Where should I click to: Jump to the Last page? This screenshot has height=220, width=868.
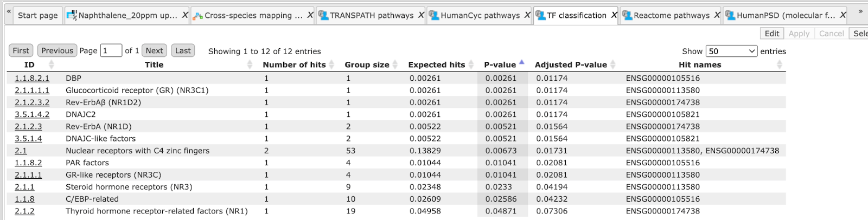click(183, 50)
